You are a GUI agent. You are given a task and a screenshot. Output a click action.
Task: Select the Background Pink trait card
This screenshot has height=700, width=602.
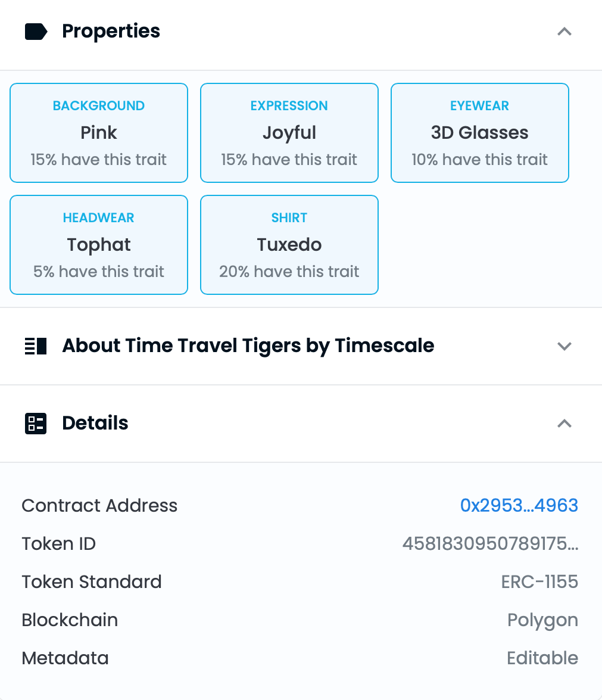coord(99,133)
